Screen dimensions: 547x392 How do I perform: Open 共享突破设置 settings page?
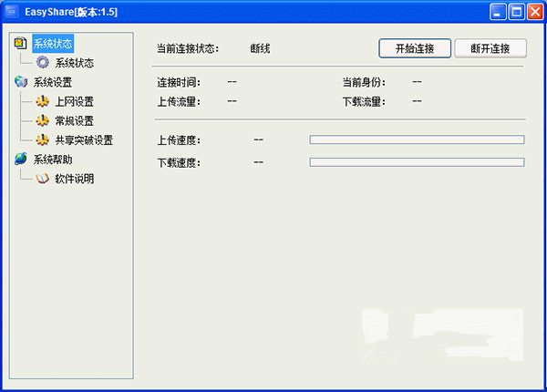(x=84, y=140)
